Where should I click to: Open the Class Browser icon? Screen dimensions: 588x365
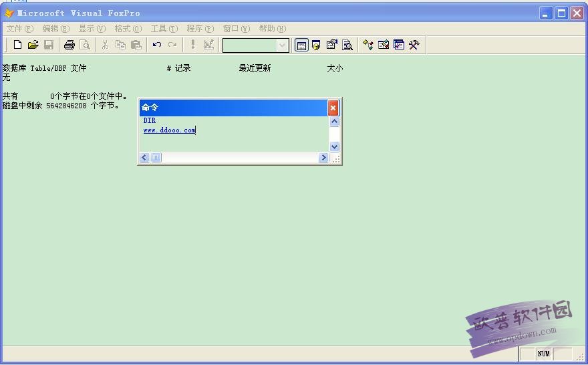tap(368, 45)
